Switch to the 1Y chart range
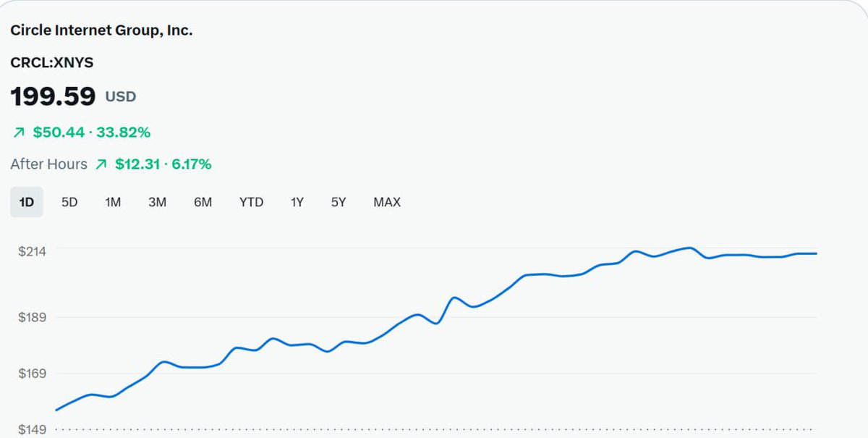This screenshot has width=868, height=438. tap(297, 202)
